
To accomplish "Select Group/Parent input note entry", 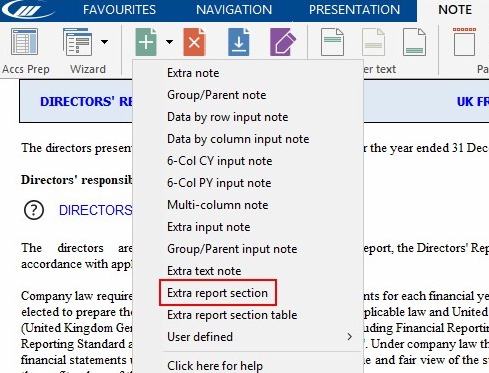I will (232, 249).
